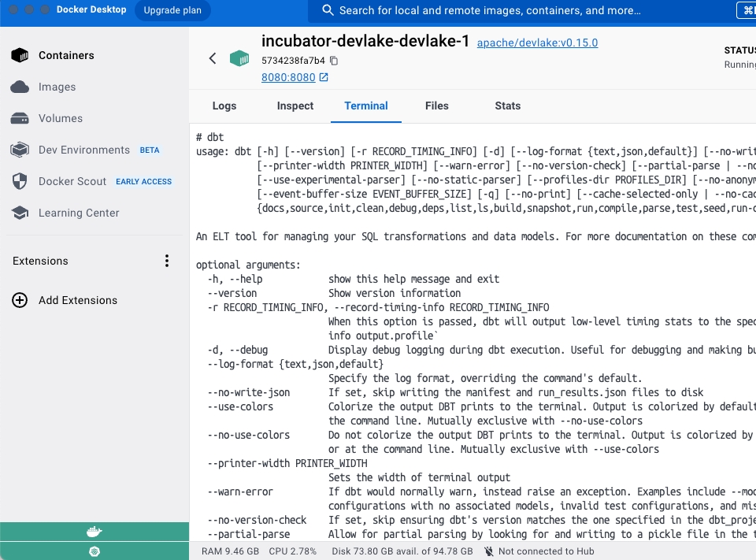Click the '--printer-width PRINTER_WIDTH' option line
Screen dimensions: 756x560
[x=287, y=463]
